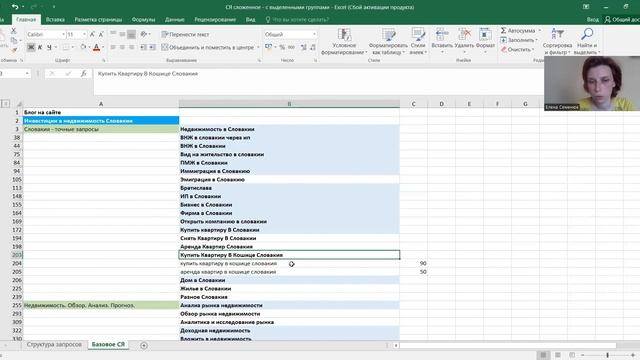Screen dimensions: 640x360
Task: Open the Name Box dropdown
Action: click(27, 73)
